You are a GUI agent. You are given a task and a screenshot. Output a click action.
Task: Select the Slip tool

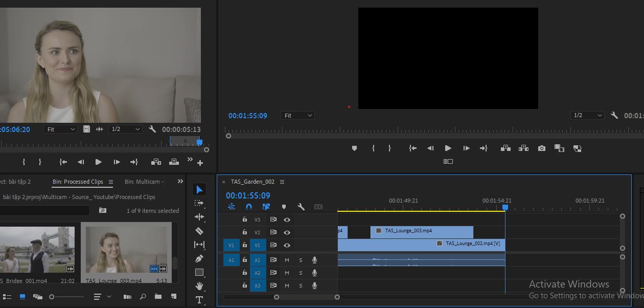point(199,245)
